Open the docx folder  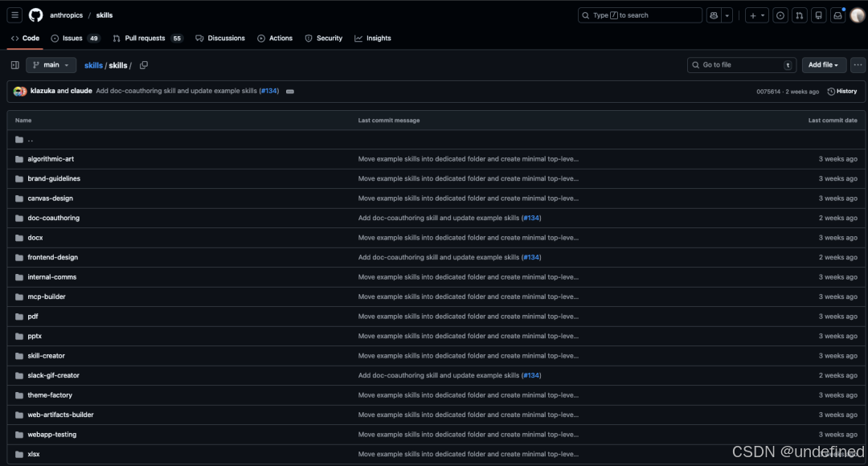click(35, 238)
